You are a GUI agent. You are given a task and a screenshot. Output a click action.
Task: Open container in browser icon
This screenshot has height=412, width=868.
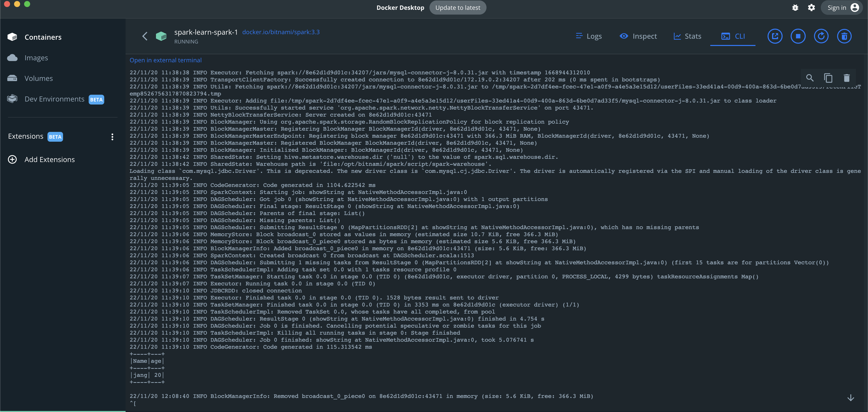pyautogui.click(x=775, y=36)
